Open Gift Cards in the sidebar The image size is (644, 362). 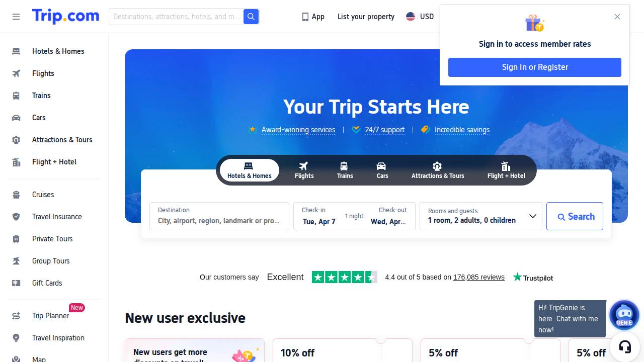[x=47, y=283]
